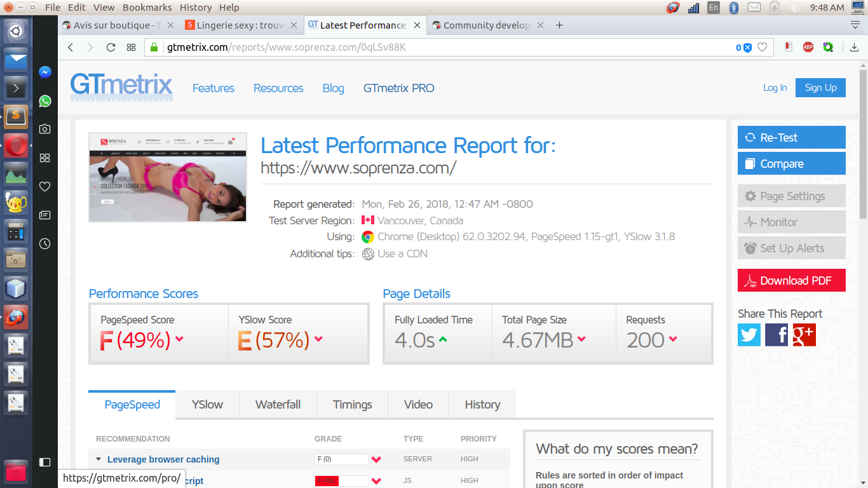
Task: Open the History menu in the menu bar
Action: [196, 8]
